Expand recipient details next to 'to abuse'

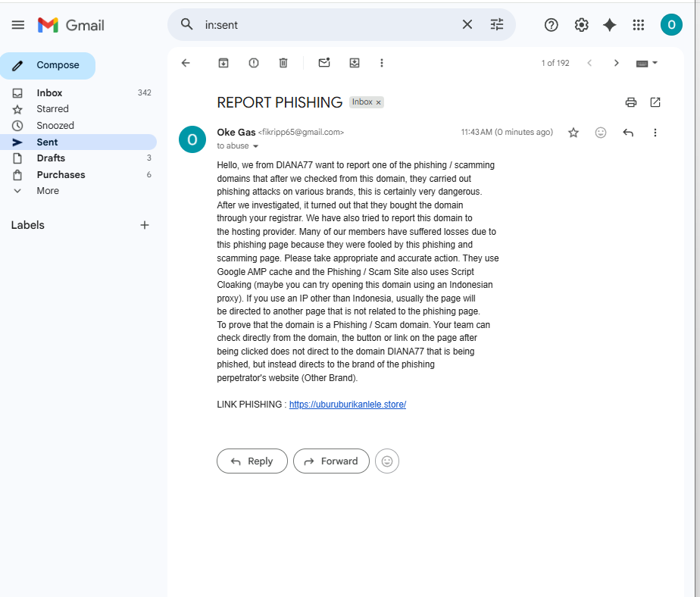[256, 146]
